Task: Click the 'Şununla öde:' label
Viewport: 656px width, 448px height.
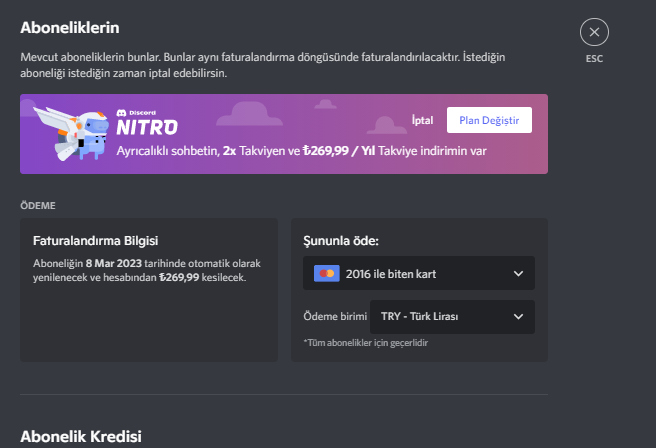Action: (341, 241)
